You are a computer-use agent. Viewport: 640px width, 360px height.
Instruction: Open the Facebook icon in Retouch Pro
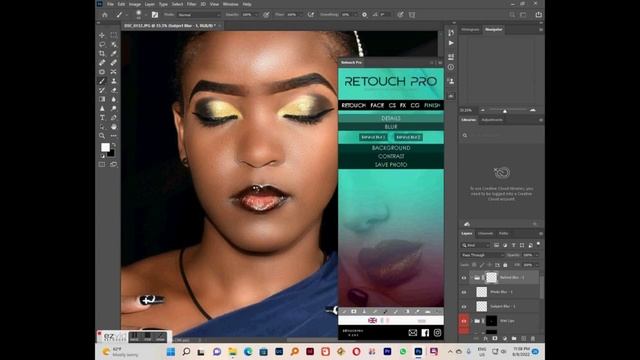click(x=425, y=333)
